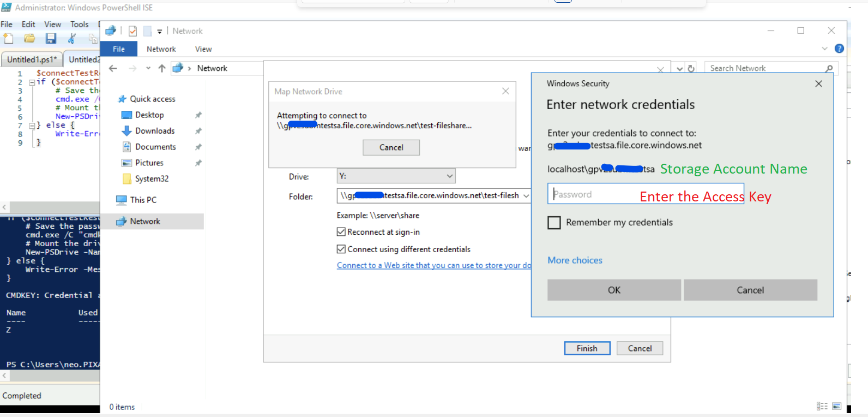Click Explorer Back arrow
Viewport: 868px width, 417px height.
pyautogui.click(x=113, y=68)
